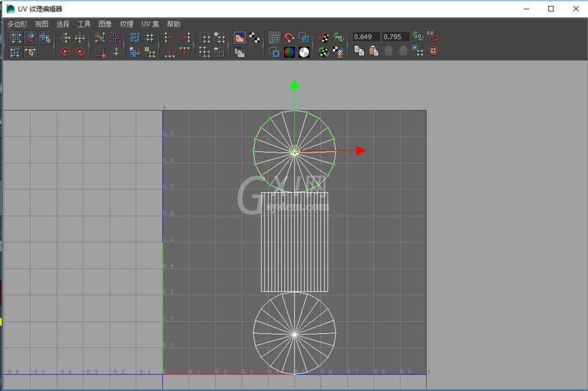This screenshot has width=588, height=391.
Task: Open the 多边形 menu
Action: (x=17, y=24)
